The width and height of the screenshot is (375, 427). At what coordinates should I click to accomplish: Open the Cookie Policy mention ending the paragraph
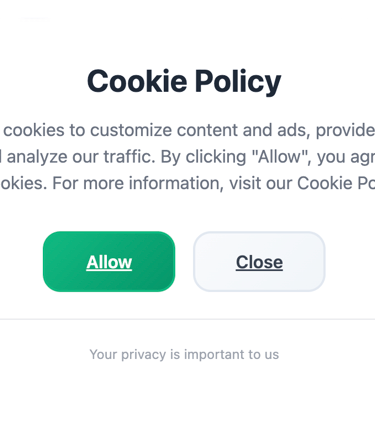tap(336, 183)
